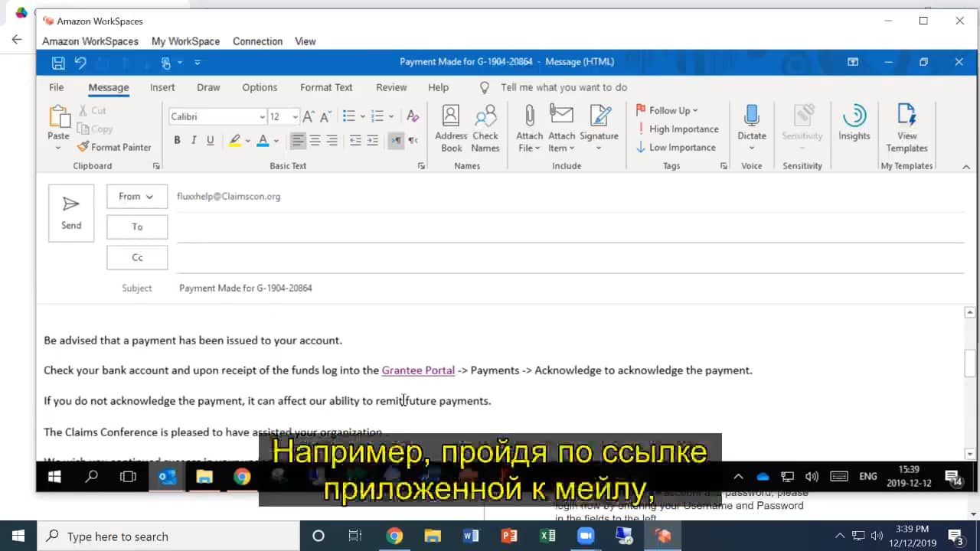The width and height of the screenshot is (980, 551).
Task: Increase font size with grow font icon
Action: click(309, 116)
